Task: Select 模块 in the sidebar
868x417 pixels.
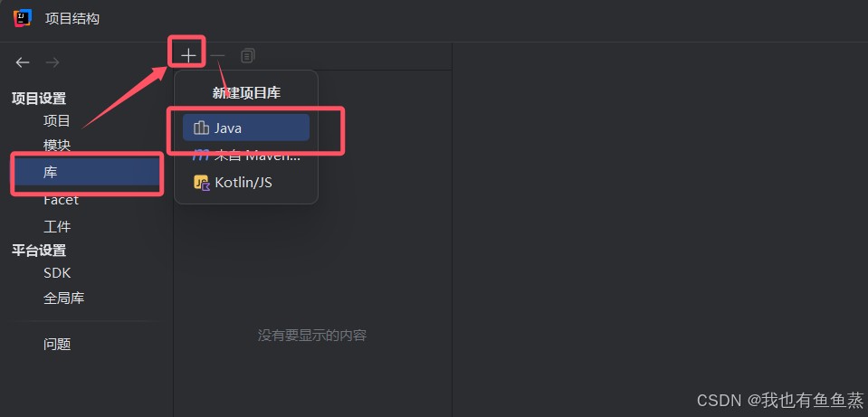Action: [x=57, y=146]
